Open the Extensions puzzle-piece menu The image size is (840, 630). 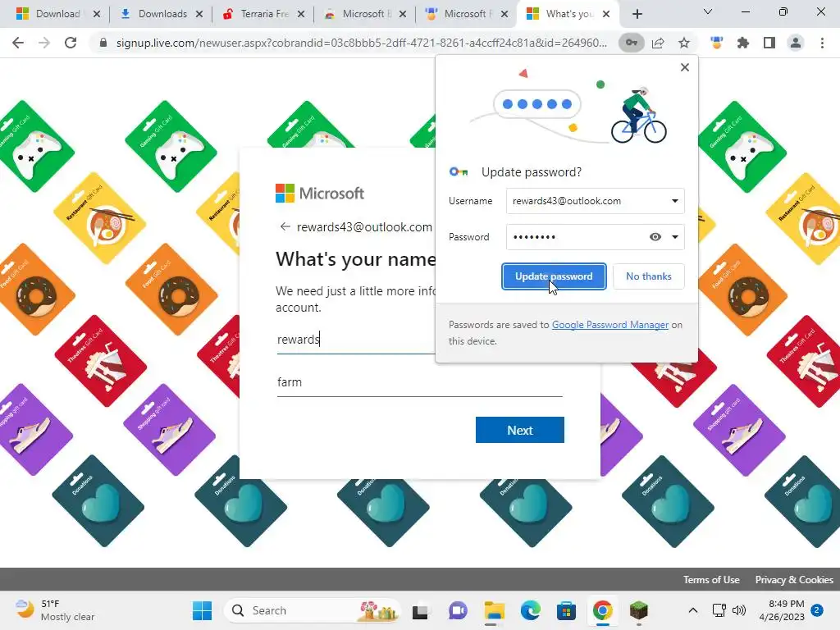(x=743, y=43)
